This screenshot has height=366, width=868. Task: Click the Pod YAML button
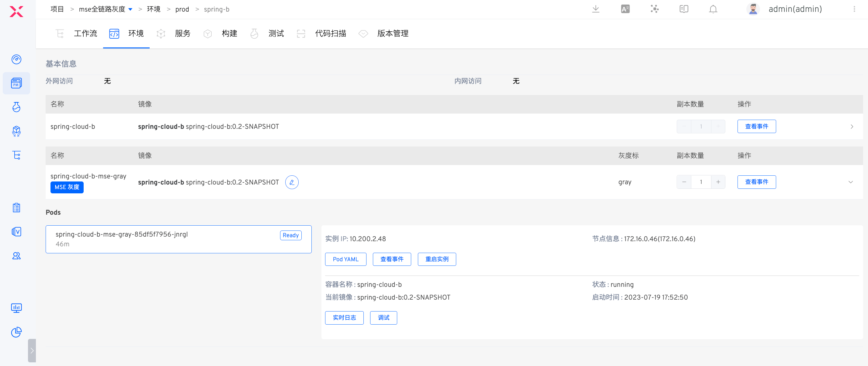pos(345,259)
